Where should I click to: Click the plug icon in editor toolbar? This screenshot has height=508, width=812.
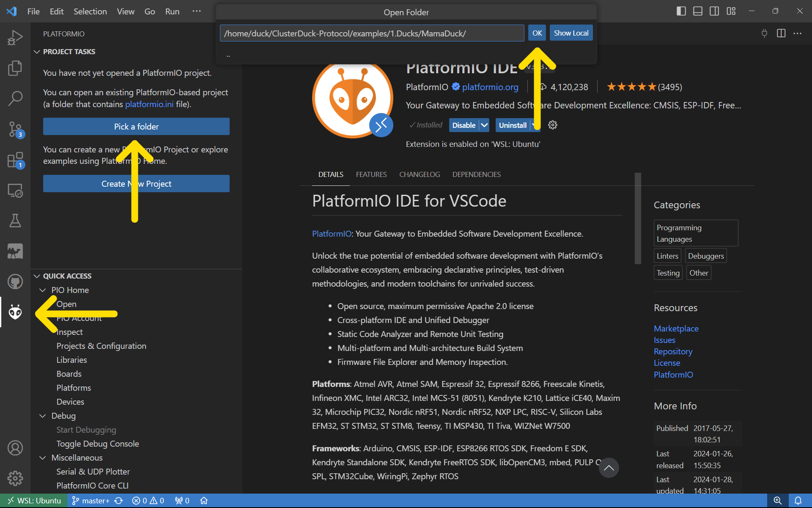pos(764,33)
